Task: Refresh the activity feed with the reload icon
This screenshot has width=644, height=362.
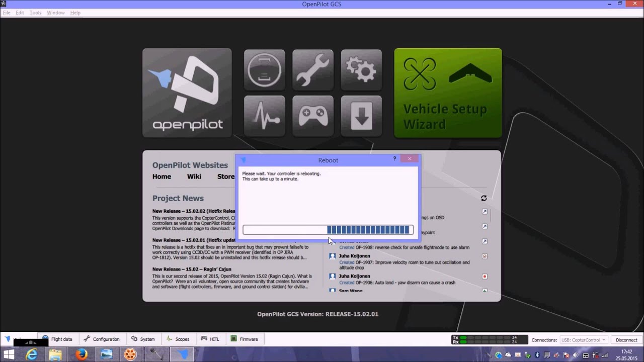Action: [x=484, y=198]
